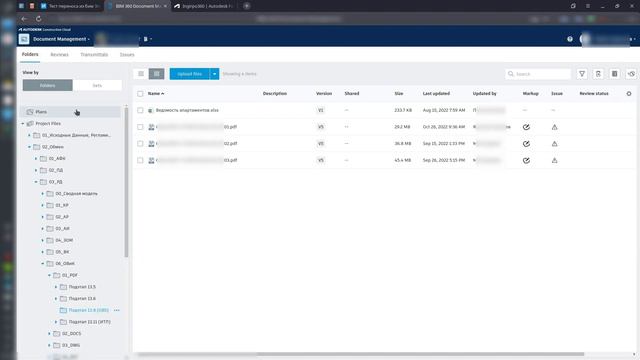Open the Reviews tab
Viewport: 640px width, 360px height.
(59, 54)
